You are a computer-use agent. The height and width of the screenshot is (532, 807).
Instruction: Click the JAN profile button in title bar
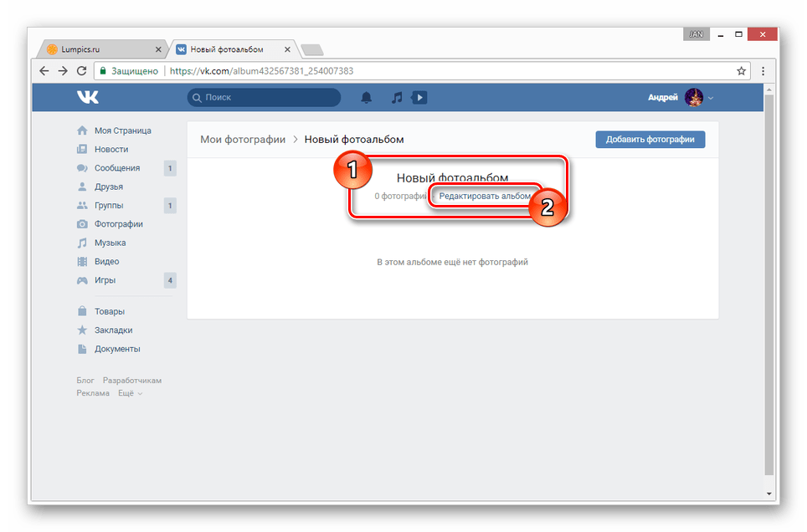pyautogui.click(x=696, y=34)
